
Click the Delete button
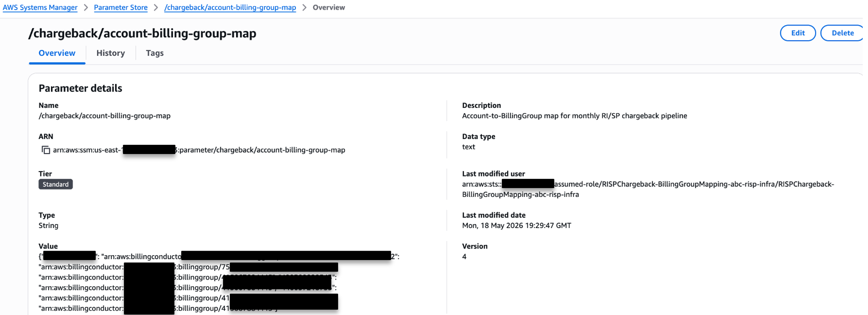point(843,33)
